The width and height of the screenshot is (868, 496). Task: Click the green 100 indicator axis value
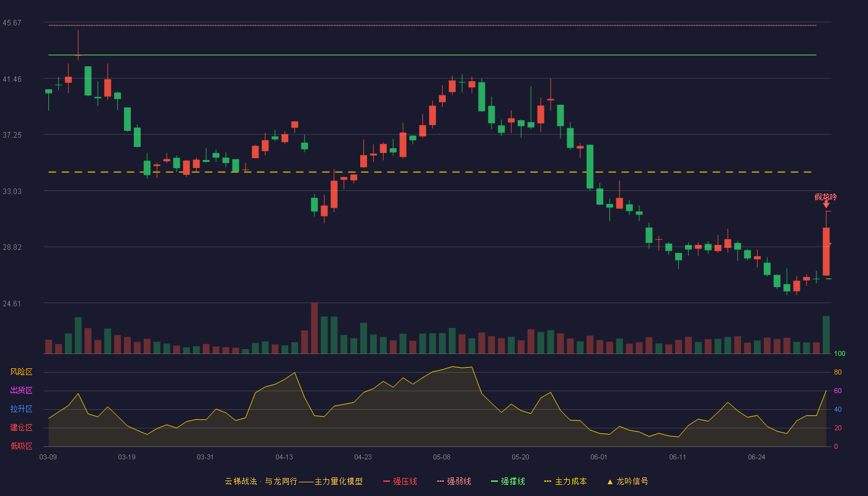point(839,353)
